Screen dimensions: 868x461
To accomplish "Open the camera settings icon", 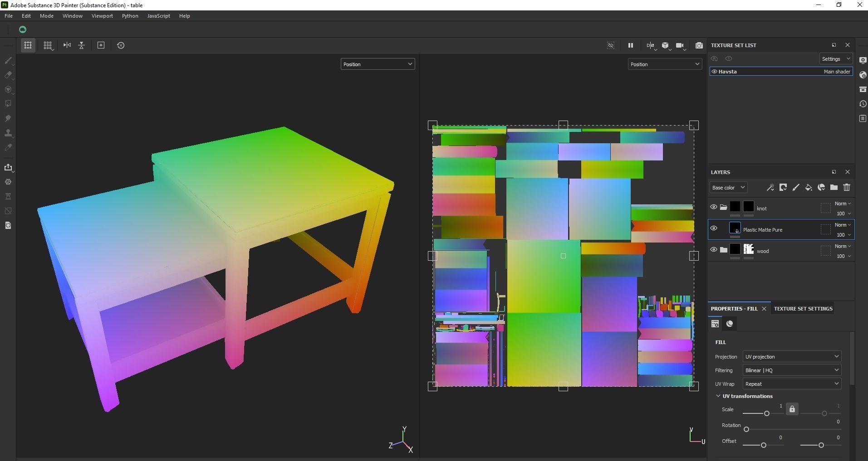I will point(680,45).
